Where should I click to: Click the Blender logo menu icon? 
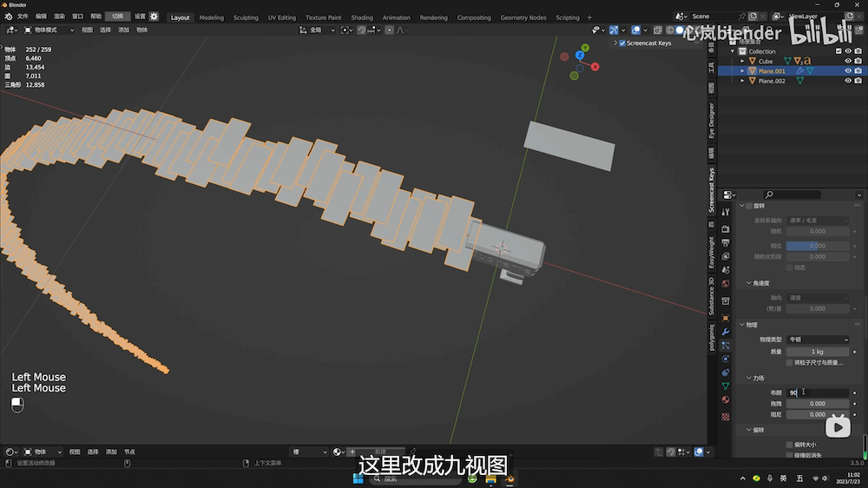point(9,16)
